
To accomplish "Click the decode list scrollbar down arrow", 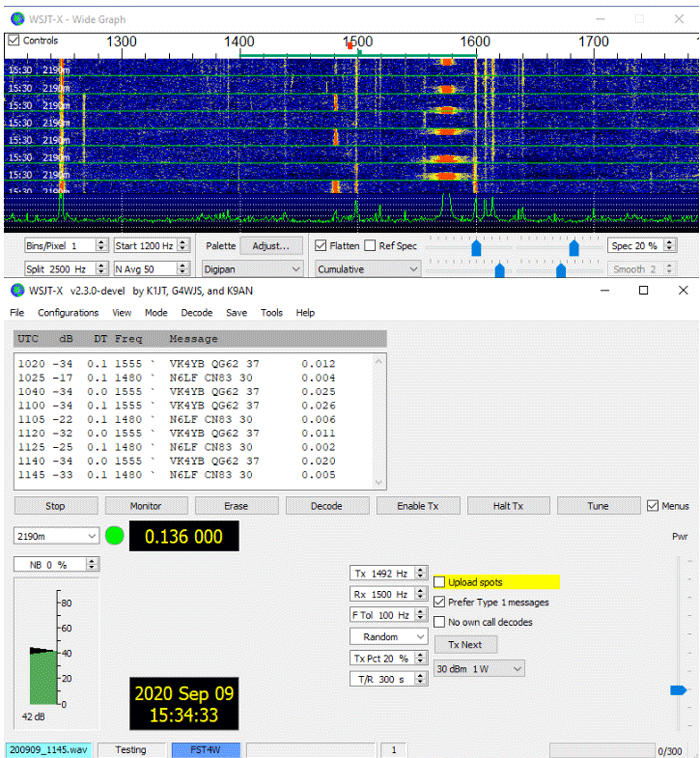I will (379, 482).
